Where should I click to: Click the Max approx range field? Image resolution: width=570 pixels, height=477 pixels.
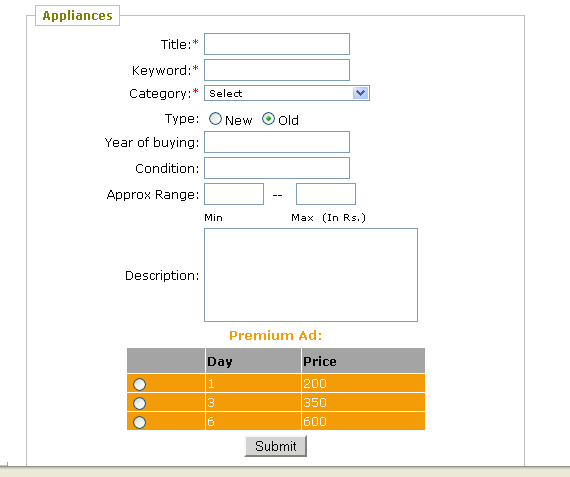[326, 194]
